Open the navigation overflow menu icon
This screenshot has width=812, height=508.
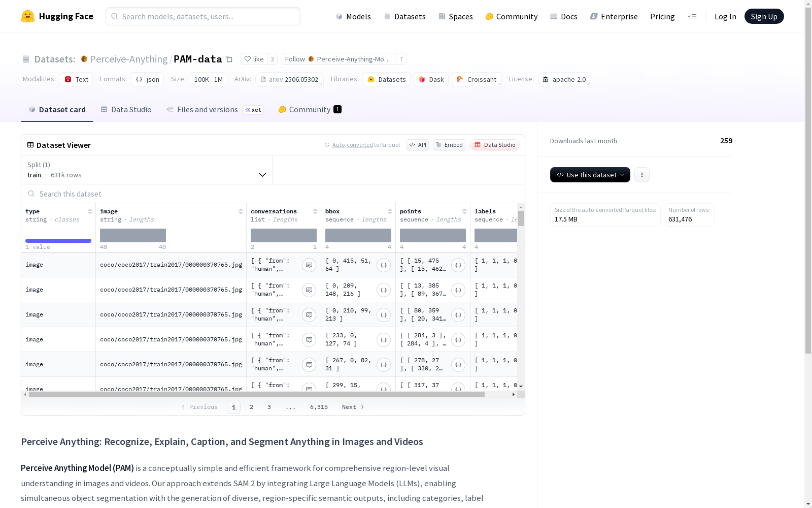[692, 16]
